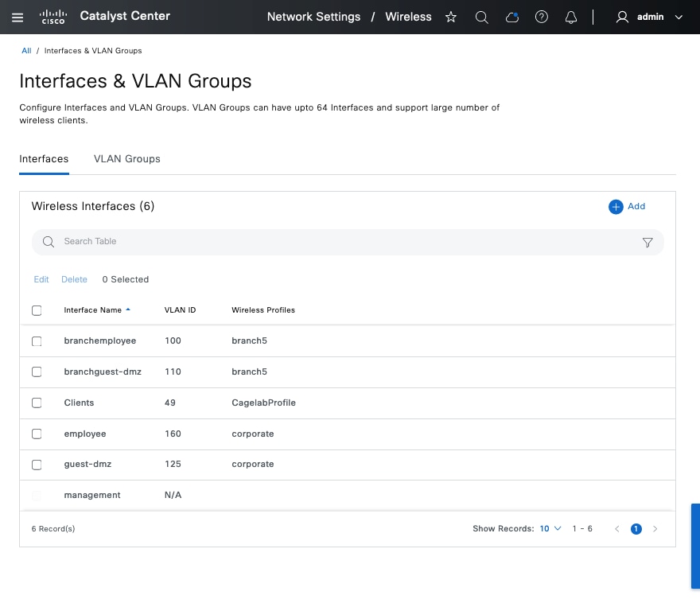700x607 pixels.
Task: Follow the All breadcrumb link
Action: click(26, 51)
